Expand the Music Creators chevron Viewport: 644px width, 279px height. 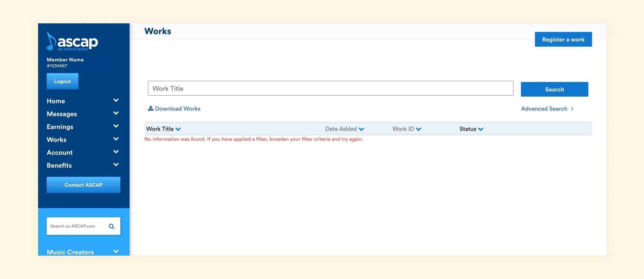coord(116,251)
